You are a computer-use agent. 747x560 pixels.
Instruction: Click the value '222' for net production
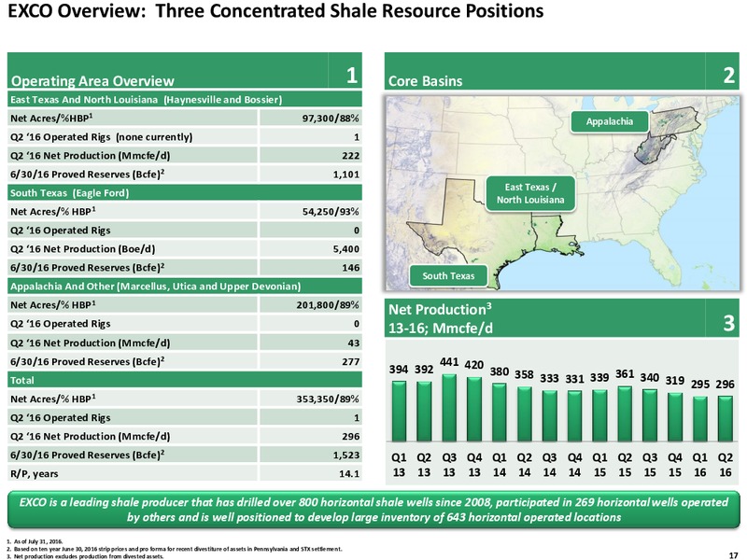(351, 156)
